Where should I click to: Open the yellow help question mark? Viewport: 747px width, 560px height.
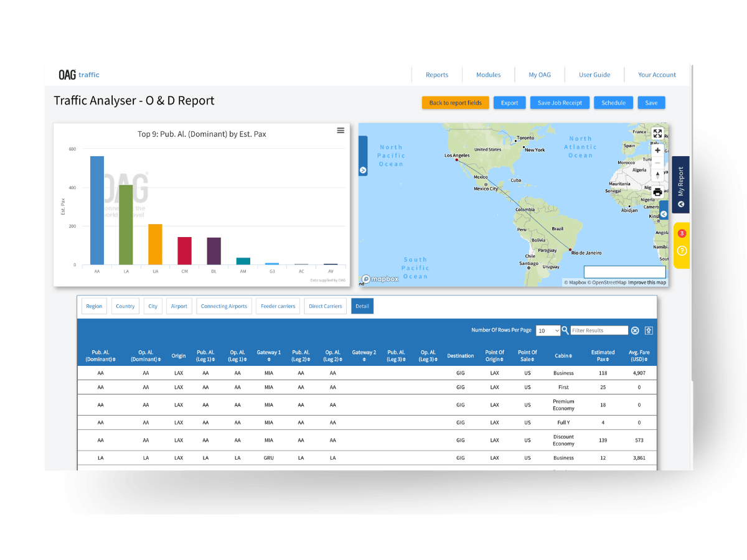point(682,251)
